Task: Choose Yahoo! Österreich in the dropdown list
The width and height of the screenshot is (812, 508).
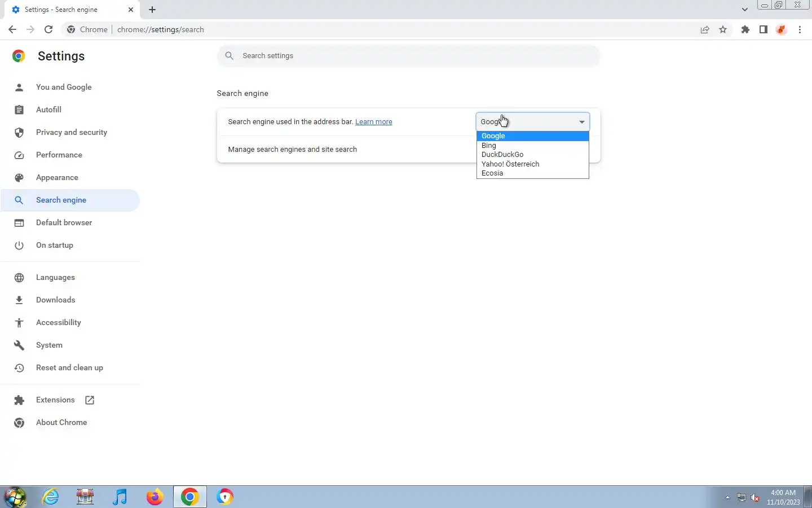Action: point(533,164)
